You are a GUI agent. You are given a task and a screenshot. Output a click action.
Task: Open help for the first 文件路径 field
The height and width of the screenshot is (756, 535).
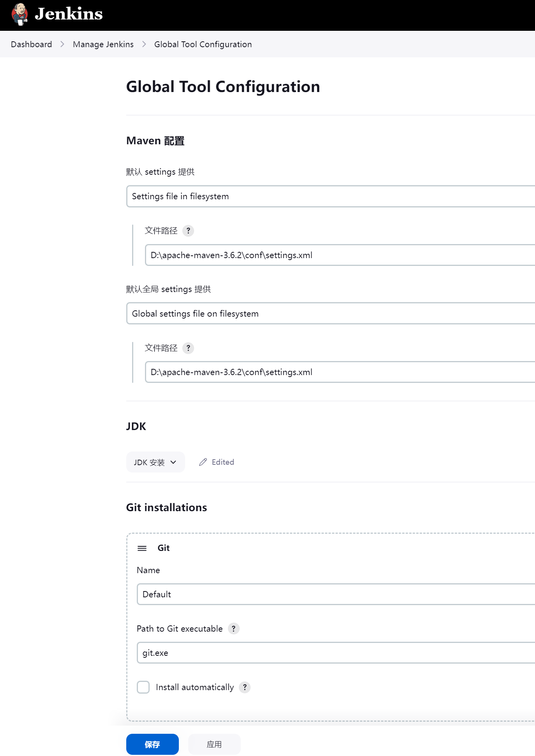188,231
